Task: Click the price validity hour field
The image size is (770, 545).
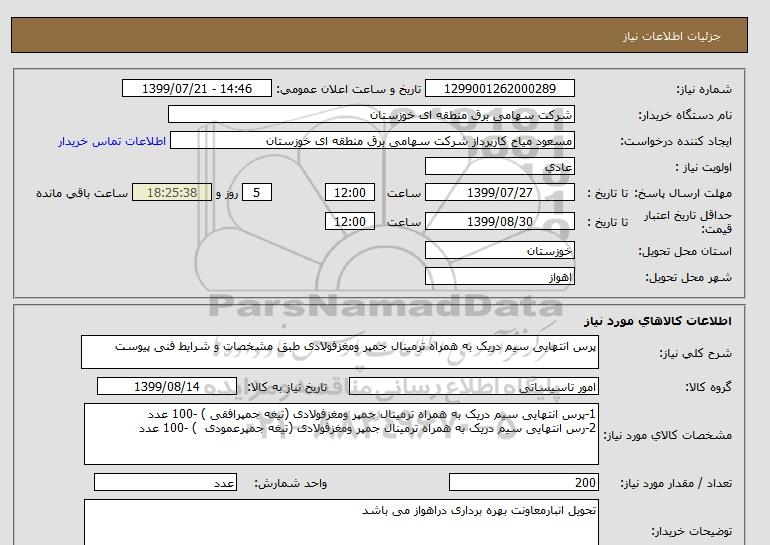Action: coord(352,222)
